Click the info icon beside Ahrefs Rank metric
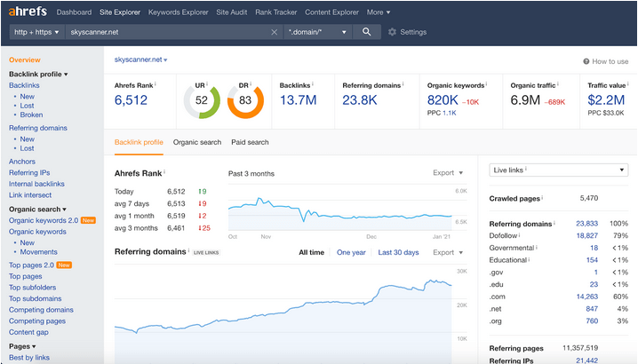The width and height of the screenshot is (638, 364). point(156,84)
